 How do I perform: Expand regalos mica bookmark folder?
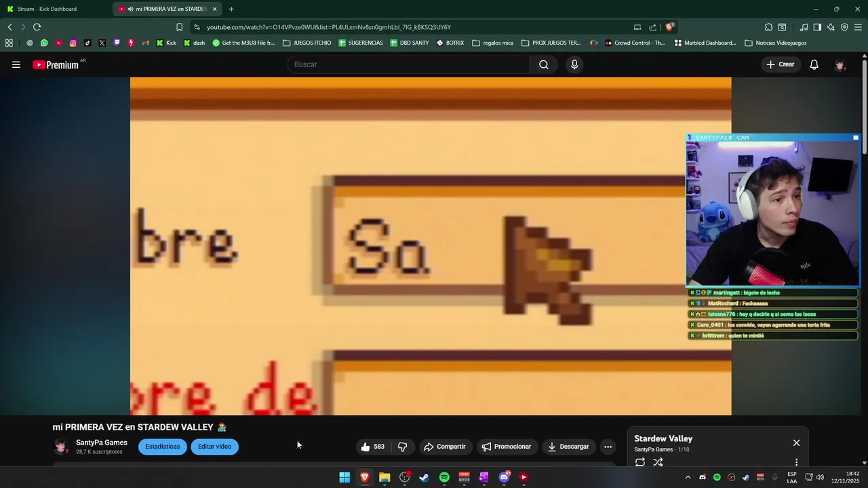click(493, 43)
